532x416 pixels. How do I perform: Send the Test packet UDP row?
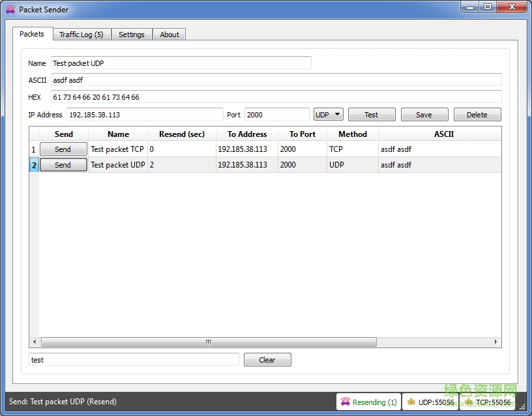tap(63, 164)
